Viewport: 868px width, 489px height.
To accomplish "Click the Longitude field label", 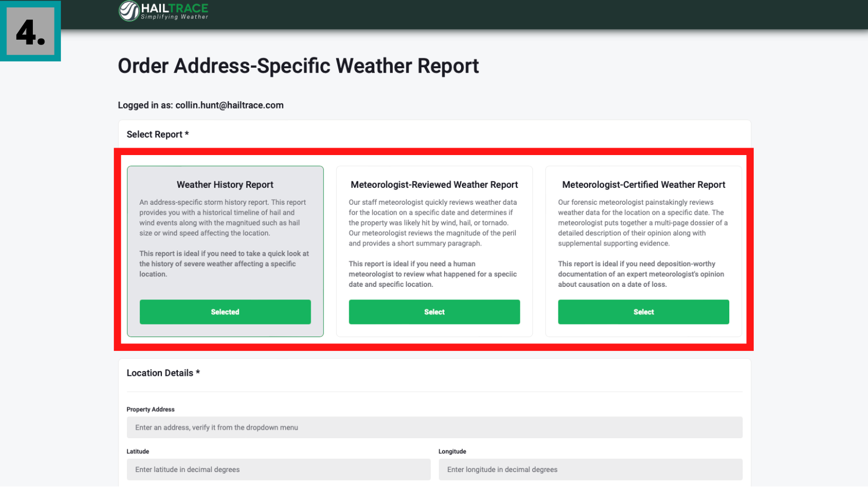I will [453, 451].
